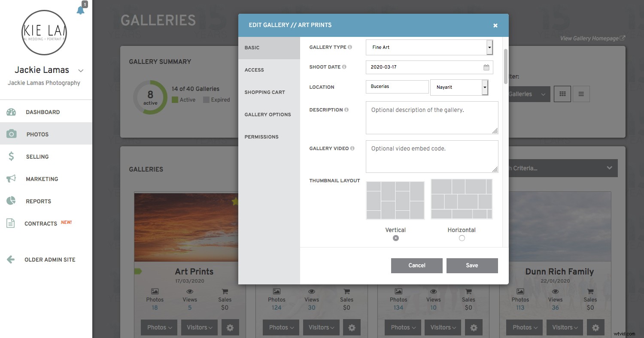Save the Art Prints gallery changes
This screenshot has height=338, width=644.
click(x=472, y=265)
